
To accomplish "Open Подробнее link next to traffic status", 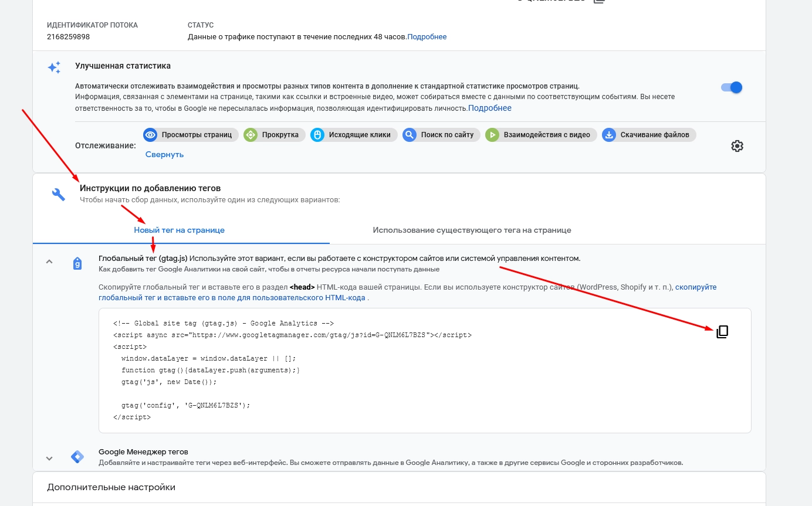I will click(x=427, y=37).
